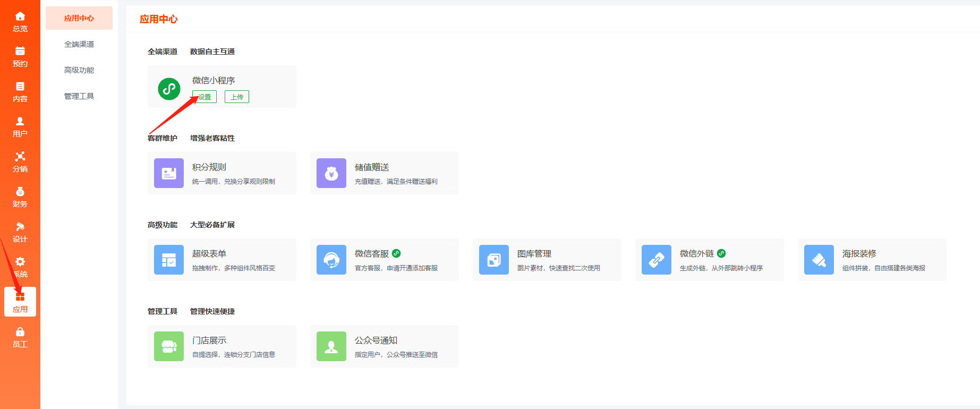
Task: Click the 微信外链 link chain icon
Action: click(x=657, y=260)
